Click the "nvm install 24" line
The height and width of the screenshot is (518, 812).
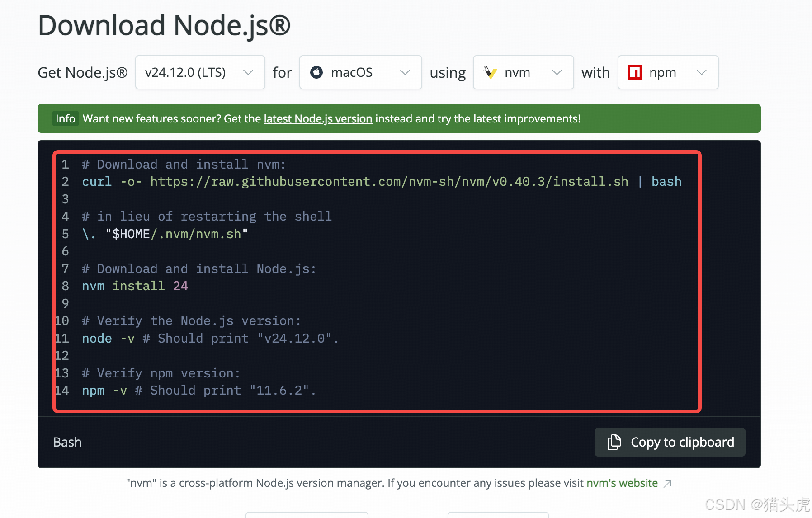click(135, 286)
